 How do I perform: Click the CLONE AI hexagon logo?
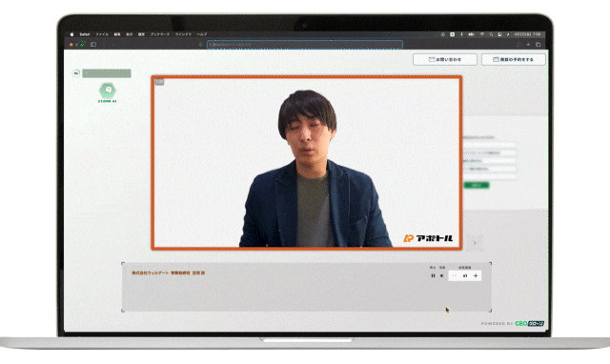click(x=108, y=91)
